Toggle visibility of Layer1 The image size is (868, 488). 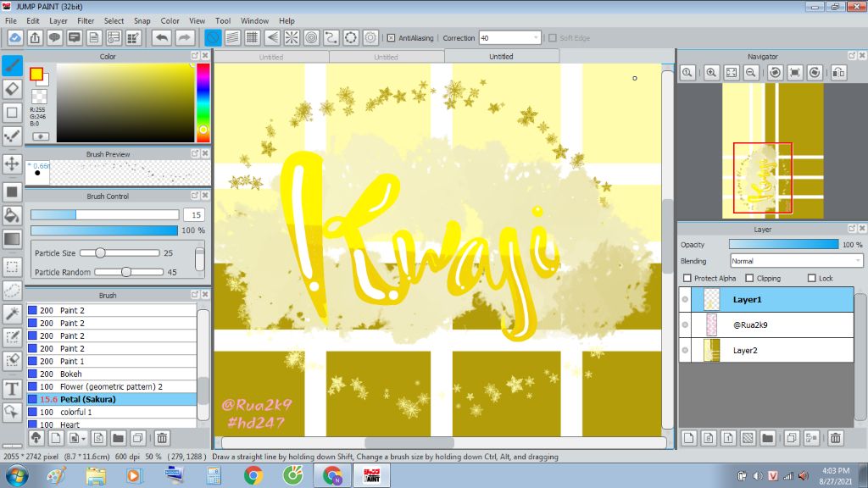coord(685,299)
